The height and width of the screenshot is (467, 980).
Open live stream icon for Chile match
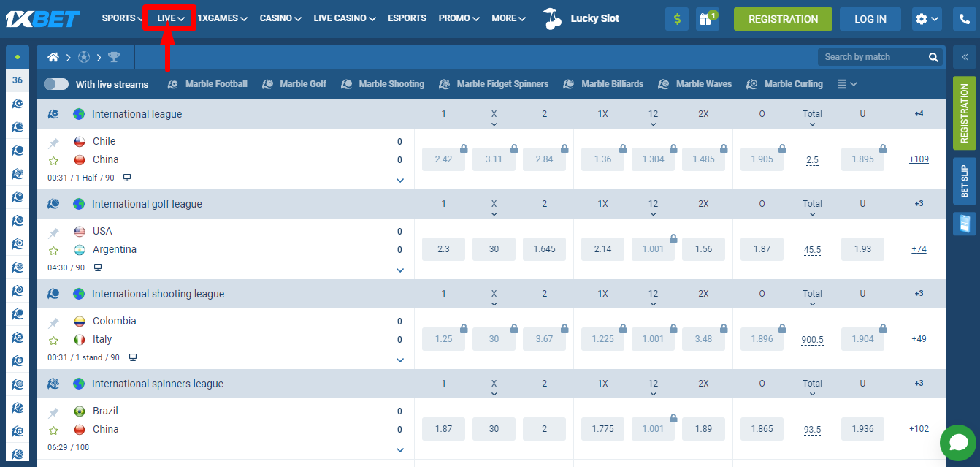[127, 178]
